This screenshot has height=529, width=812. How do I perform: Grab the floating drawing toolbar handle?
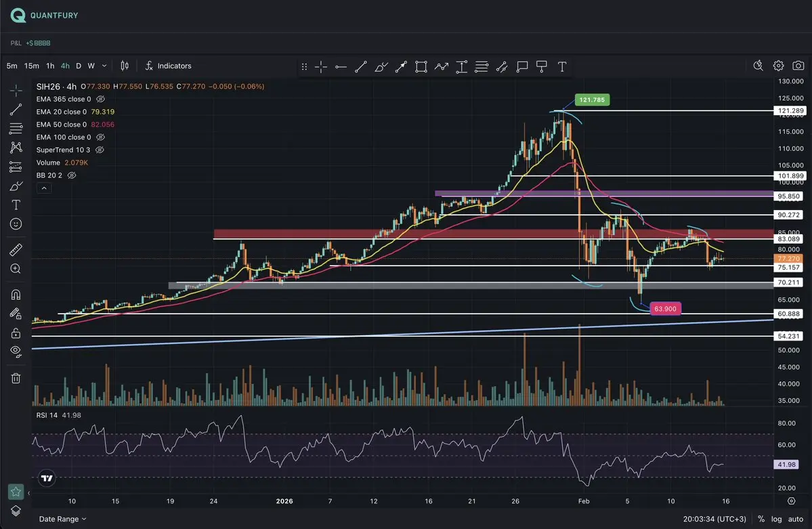[305, 67]
